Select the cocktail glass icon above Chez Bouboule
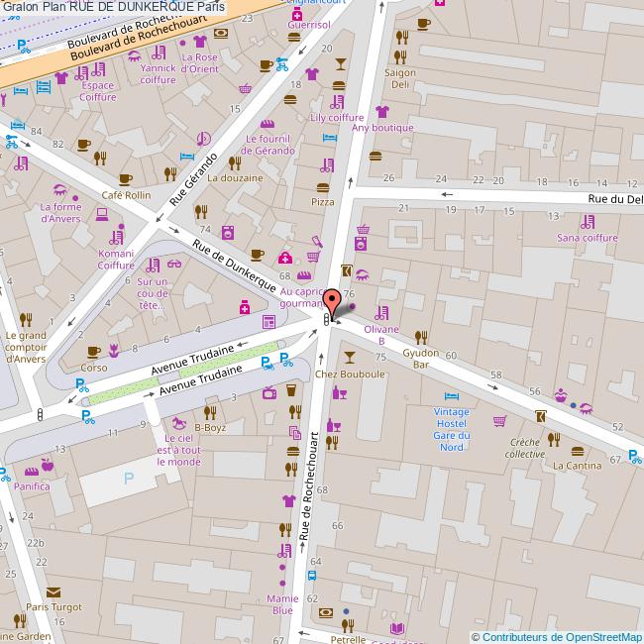Image resolution: width=644 pixels, height=644 pixels. tap(348, 357)
